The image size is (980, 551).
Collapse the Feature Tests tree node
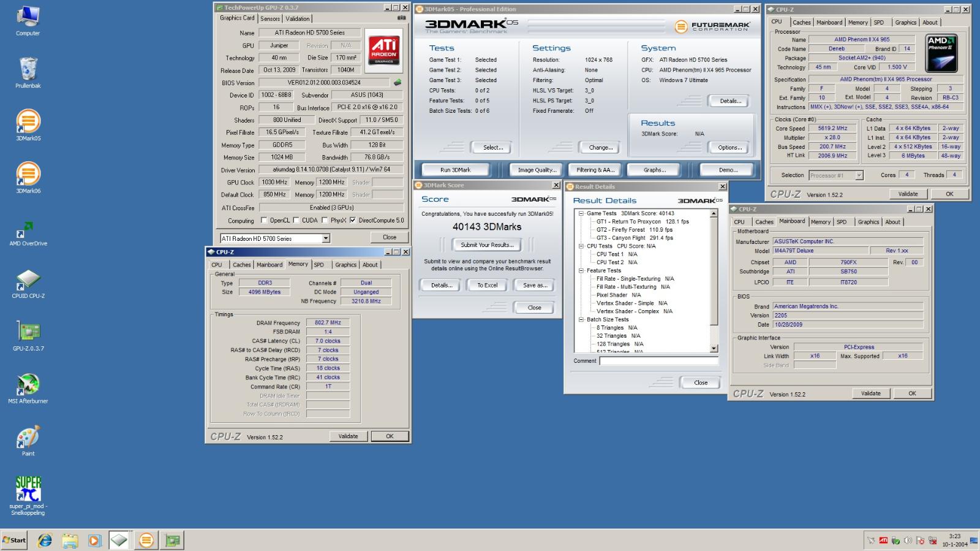pos(581,270)
